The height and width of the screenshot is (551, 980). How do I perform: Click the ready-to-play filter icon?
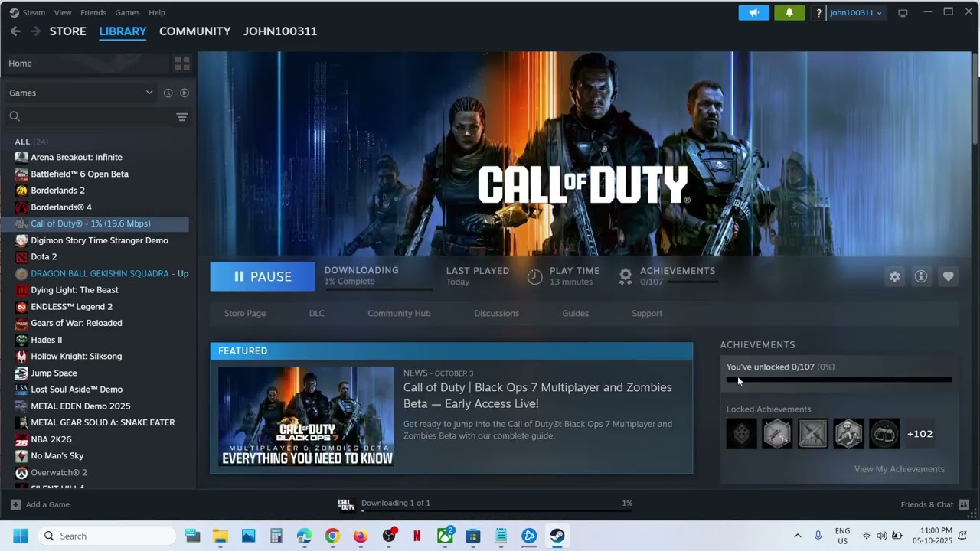[185, 93]
